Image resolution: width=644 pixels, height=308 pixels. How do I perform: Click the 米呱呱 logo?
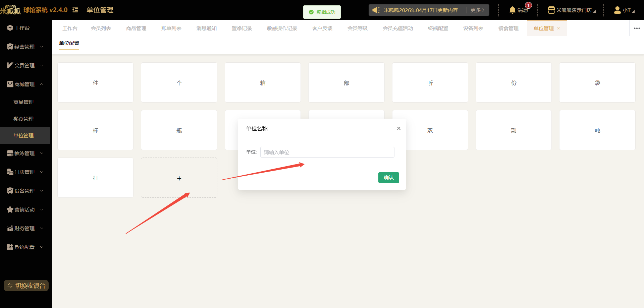pos(10,10)
